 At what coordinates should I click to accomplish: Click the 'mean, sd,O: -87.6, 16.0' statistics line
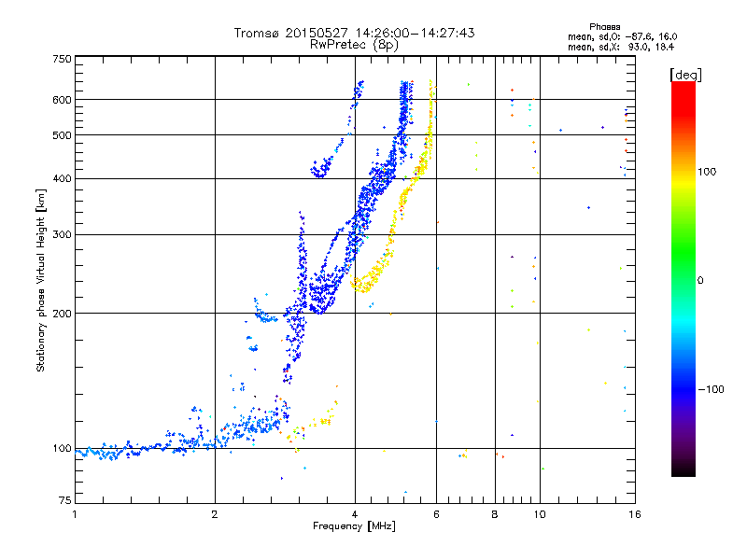tap(622, 36)
